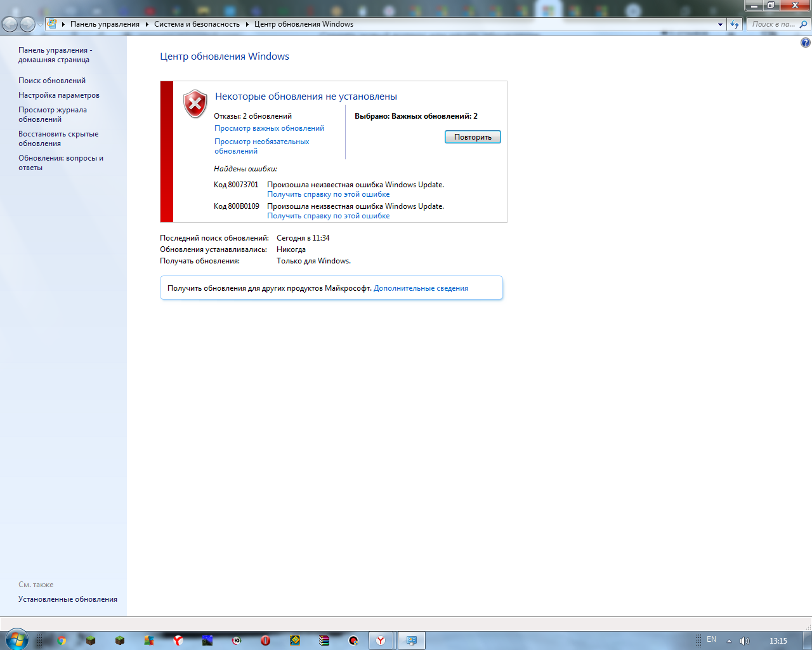Viewport: 812px width, 650px height.
Task: Click the Код 80073701 error code text
Action: pyautogui.click(x=236, y=185)
